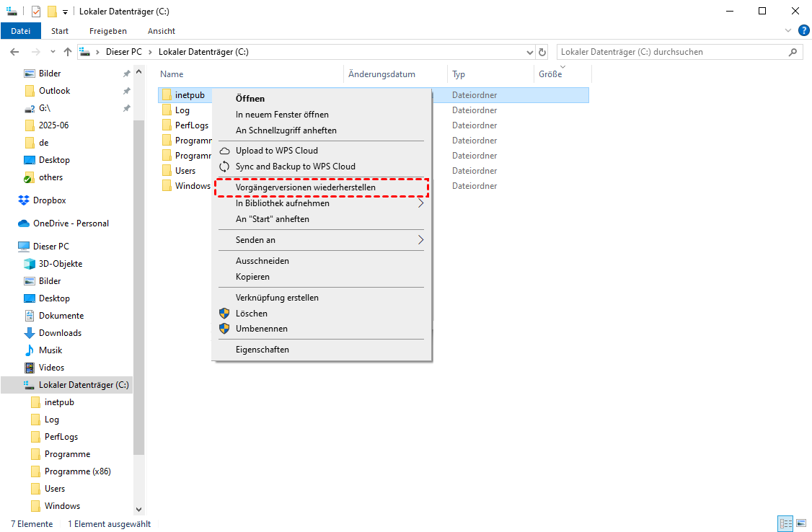This screenshot has width=812, height=532.
Task: Click the New Folder quick access icon
Action: (x=52, y=12)
